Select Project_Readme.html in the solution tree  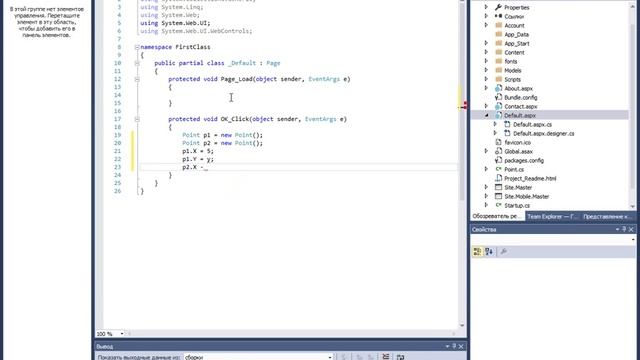[x=530, y=178]
